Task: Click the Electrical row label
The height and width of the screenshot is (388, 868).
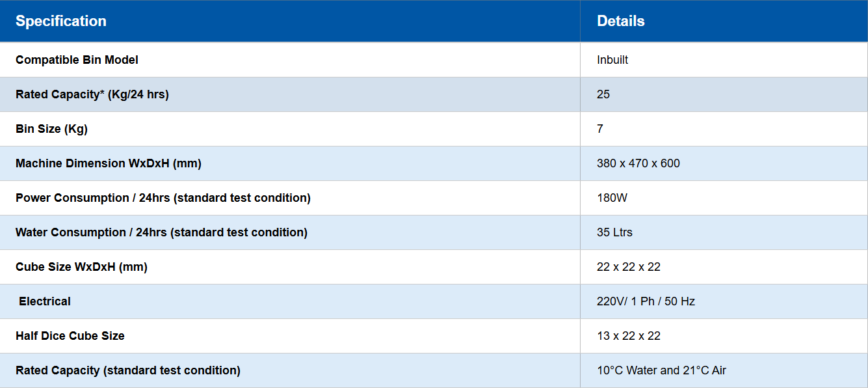Action: pos(45,301)
